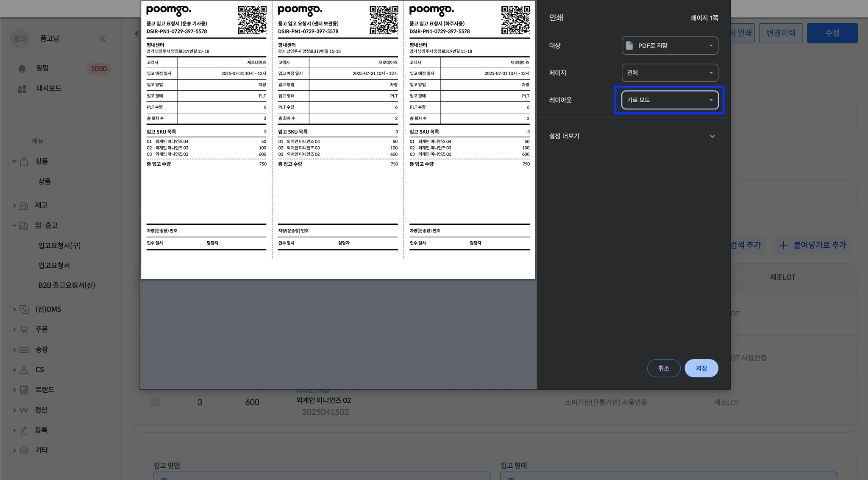The width and height of the screenshot is (868, 480).
Task: Check the row 3 checkbox
Action: [x=155, y=402]
